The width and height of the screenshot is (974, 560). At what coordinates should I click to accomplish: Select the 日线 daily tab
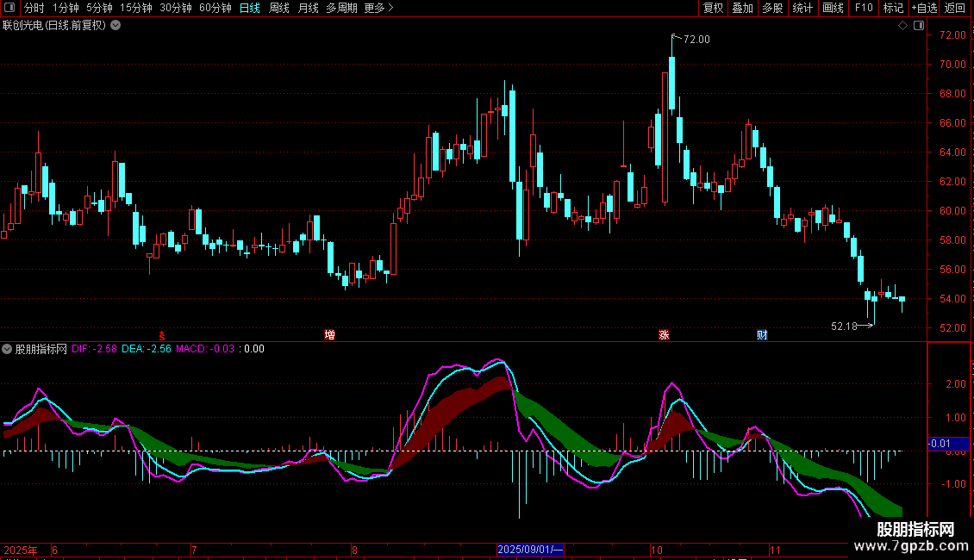tap(250, 8)
